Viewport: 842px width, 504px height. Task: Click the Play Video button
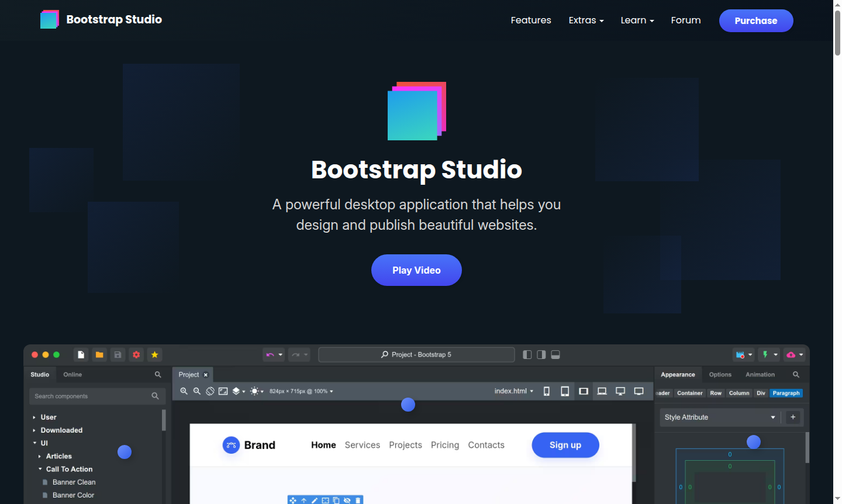click(x=416, y=270)
